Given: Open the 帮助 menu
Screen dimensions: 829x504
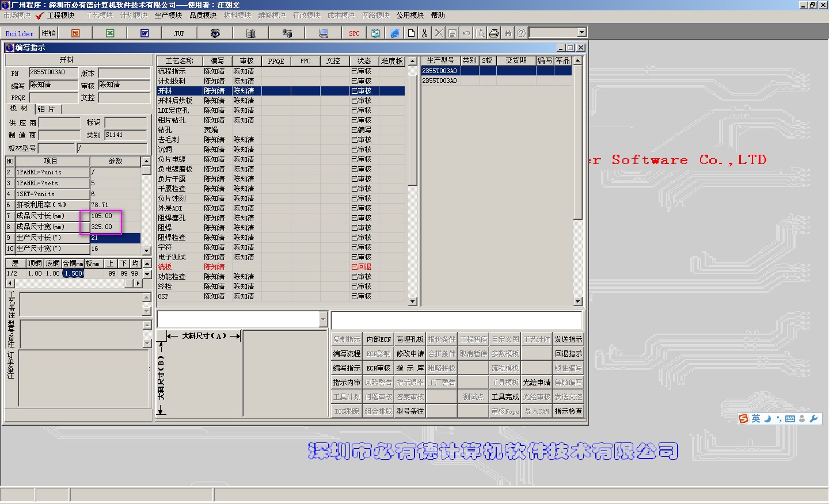Looking at the screenshot, I should tap(438, 16).
